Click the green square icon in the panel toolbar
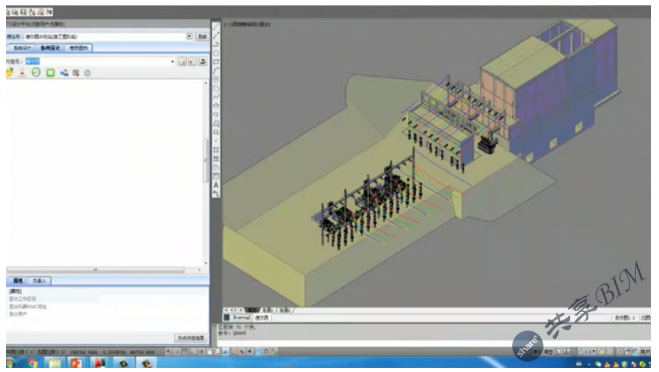The width and height of the screenshot is (659, 372). [50, 73]
